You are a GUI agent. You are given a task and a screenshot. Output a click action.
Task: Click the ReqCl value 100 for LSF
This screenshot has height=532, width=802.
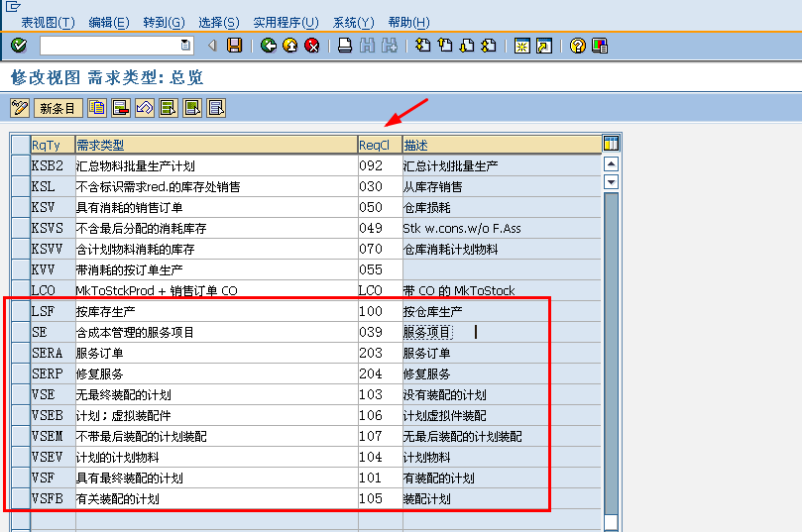coord(380,311)
